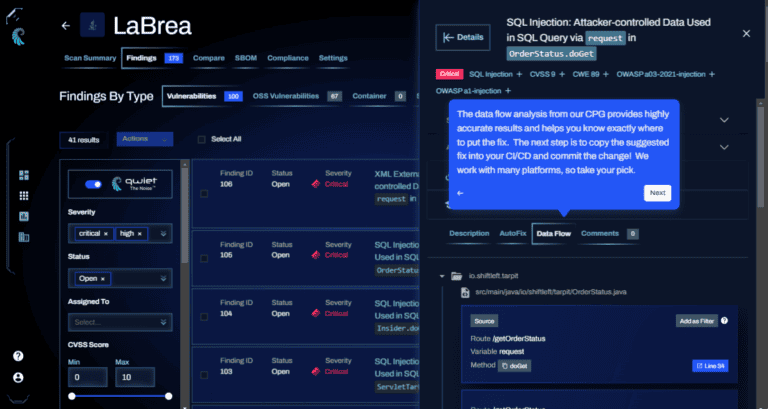Toggle the Qwiet The Noise switch
The image size is (768, 409).
click(93, 184)
